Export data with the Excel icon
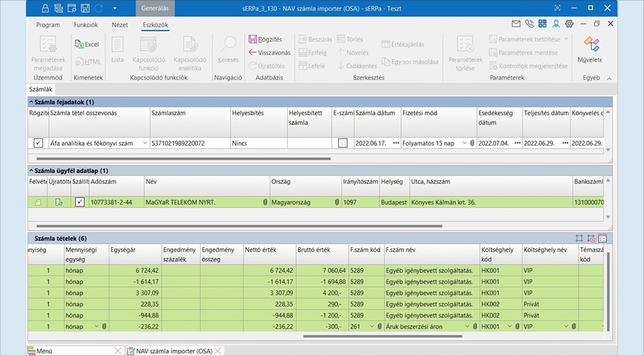Viewport: 644px width, 356px height. click(x=78, y=44)
